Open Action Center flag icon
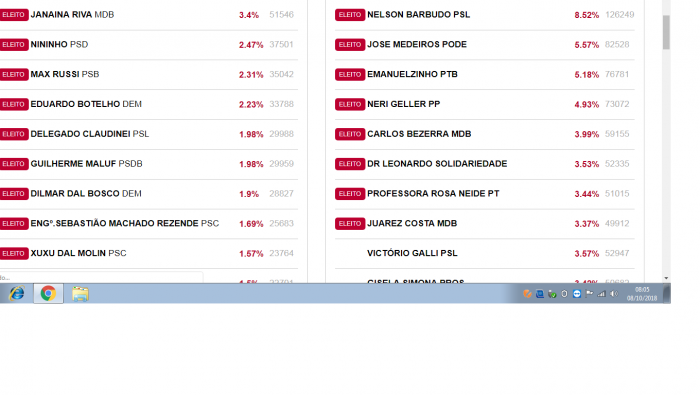 coord(589,294)
